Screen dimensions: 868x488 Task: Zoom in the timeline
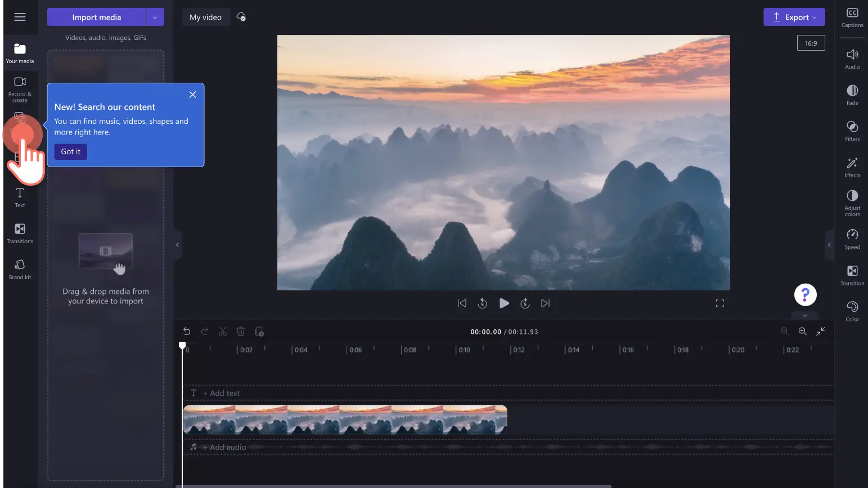803,332
